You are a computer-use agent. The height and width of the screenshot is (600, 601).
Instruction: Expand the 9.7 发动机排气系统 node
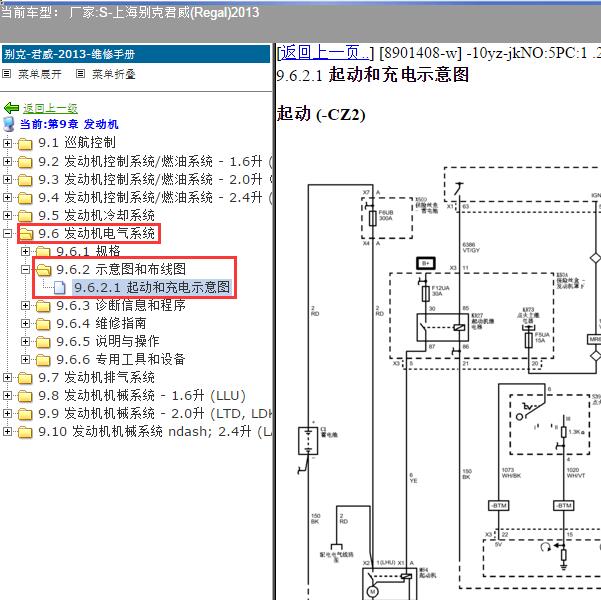click(7, 377)
